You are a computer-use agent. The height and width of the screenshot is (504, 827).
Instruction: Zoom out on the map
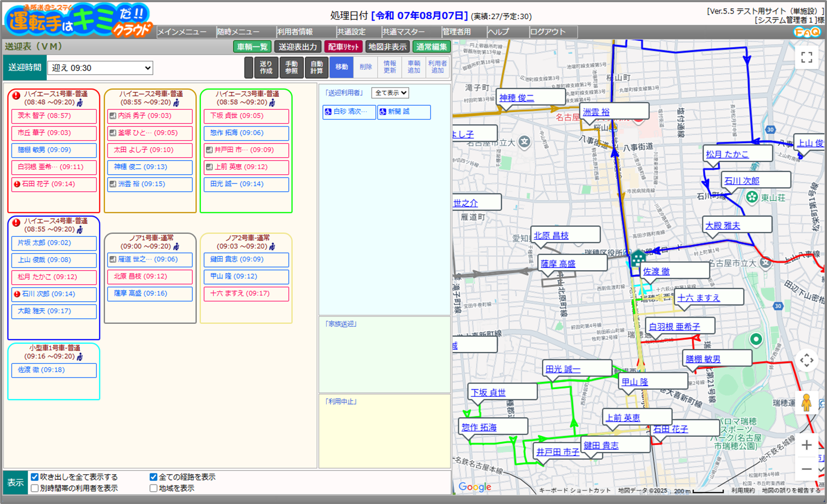pyautogui.click(x=806, y=469)
